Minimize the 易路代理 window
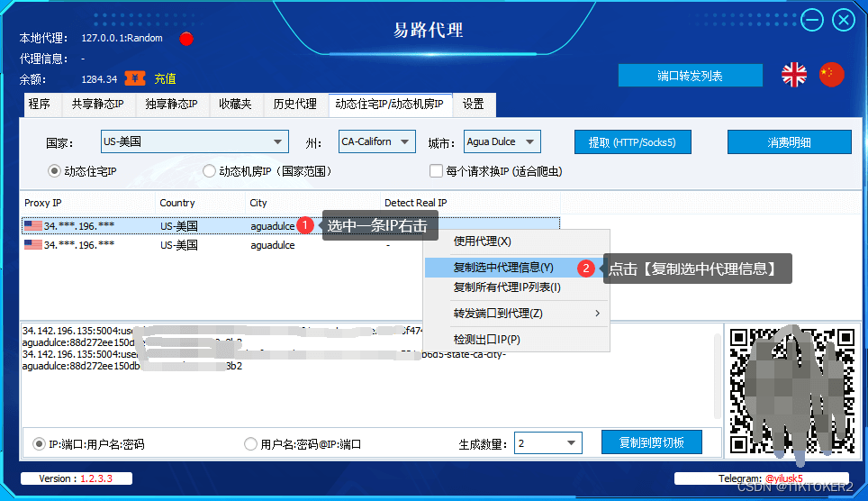 click(x=812, y=21)
